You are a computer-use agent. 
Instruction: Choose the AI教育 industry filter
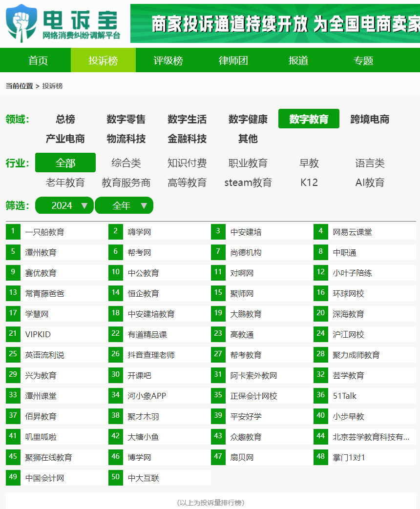(370, 183)
